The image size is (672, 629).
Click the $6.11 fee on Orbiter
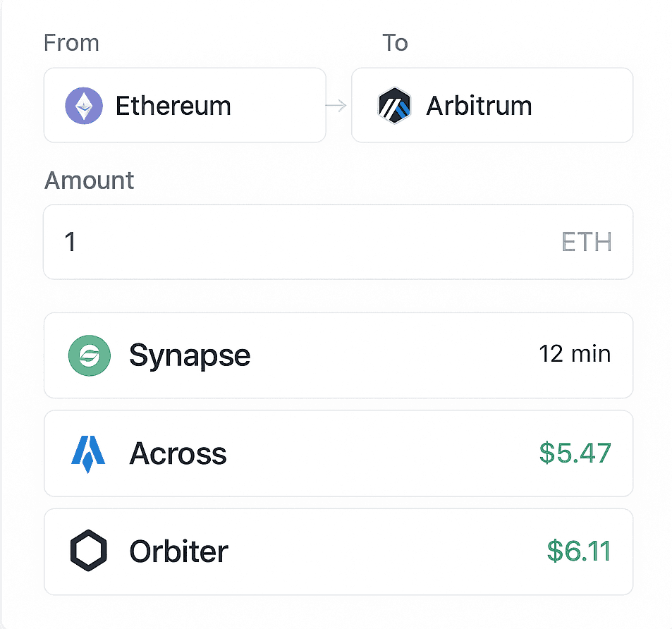pos(578,551)
